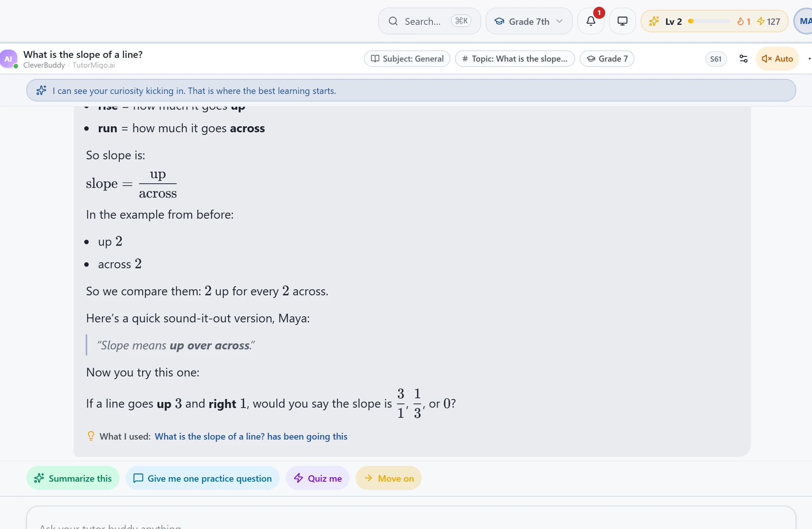Click the sparkle icon in the curiosity banner
The height and width of the screenshot is (529, 812).
[41, 91]
